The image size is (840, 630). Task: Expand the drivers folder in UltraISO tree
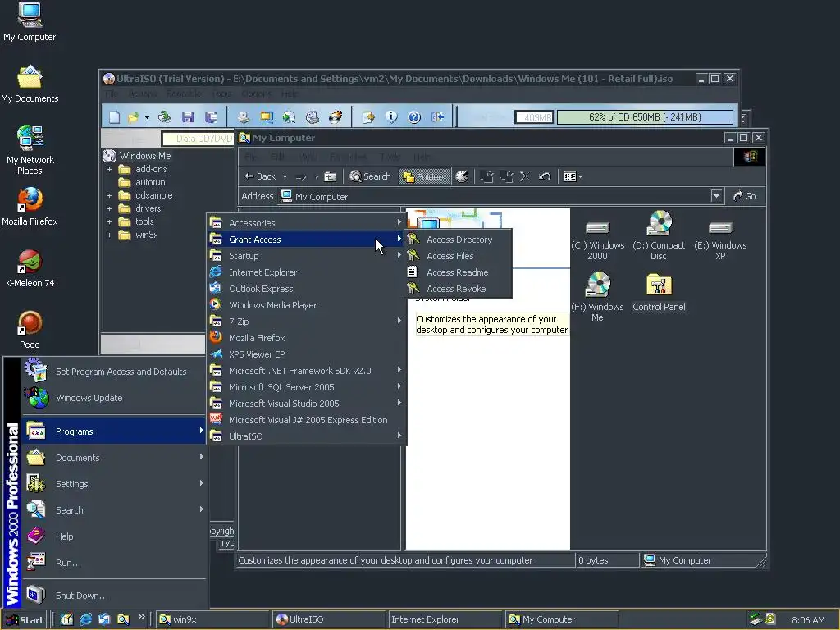pos(109,209)
